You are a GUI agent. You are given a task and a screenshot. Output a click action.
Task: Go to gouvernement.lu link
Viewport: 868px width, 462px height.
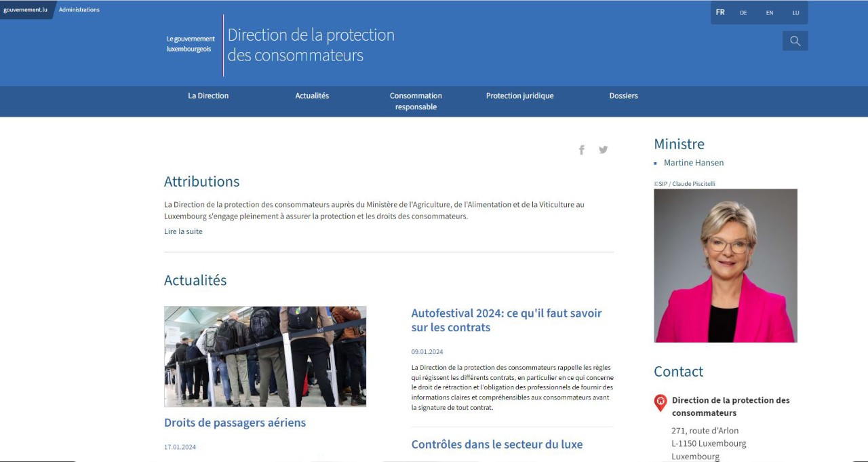pos(25,9)
